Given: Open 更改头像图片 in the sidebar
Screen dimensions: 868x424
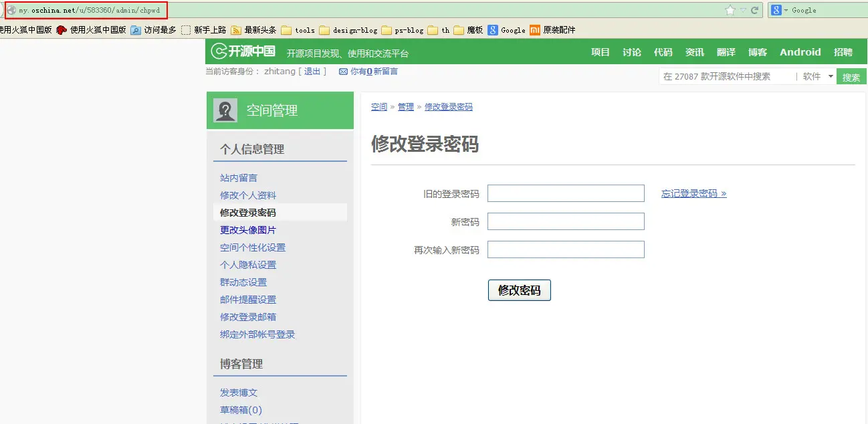Looking at the screenshot, I should (x=248, y=230).
